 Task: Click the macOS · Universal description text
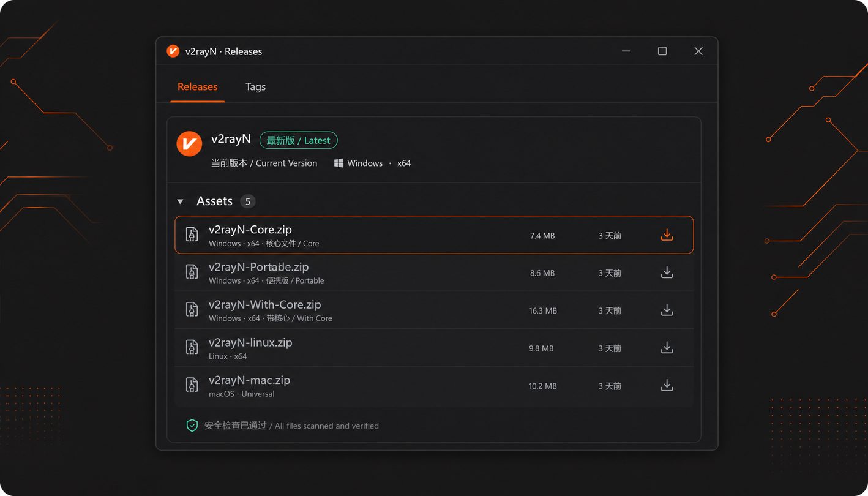pyautogui.click(x=242, y=394)
